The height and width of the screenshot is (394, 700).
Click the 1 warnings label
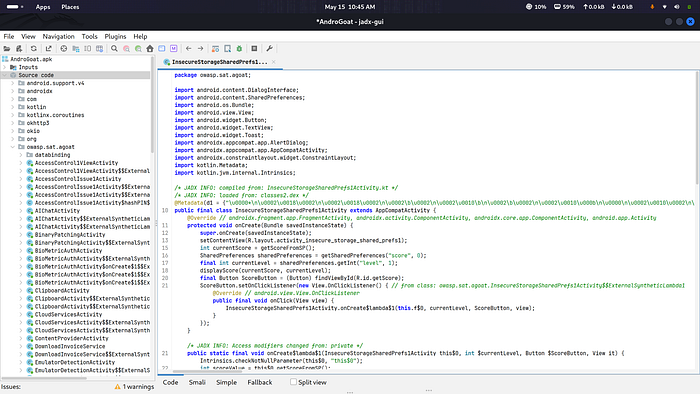coord(138,387)
